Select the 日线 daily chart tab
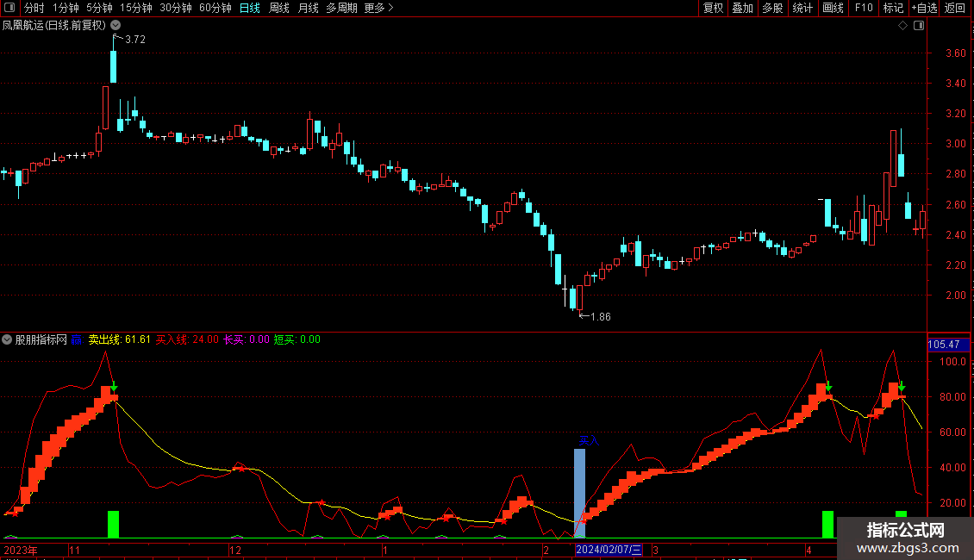The image size is (974, 560). 250,8
